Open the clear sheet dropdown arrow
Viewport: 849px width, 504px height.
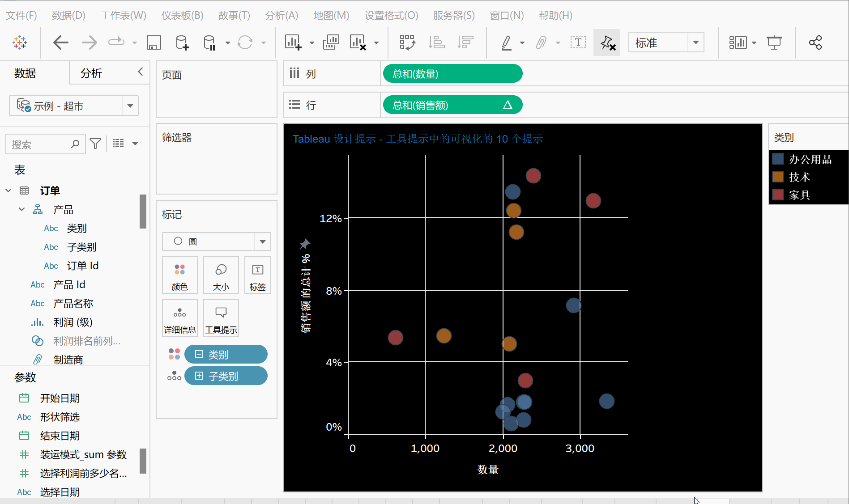click(376, 43)
